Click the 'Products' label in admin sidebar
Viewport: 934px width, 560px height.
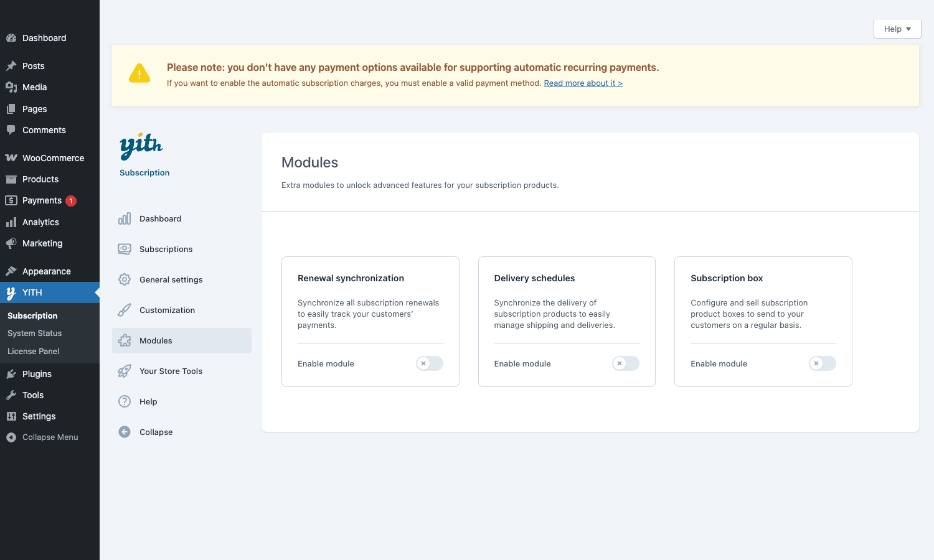click(x=40, y=179)
